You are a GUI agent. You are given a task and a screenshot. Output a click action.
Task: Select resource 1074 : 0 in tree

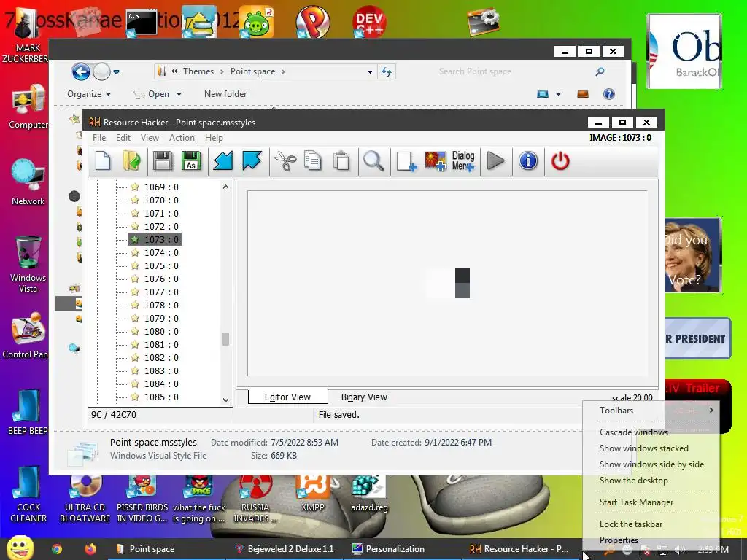coord(161,253)
